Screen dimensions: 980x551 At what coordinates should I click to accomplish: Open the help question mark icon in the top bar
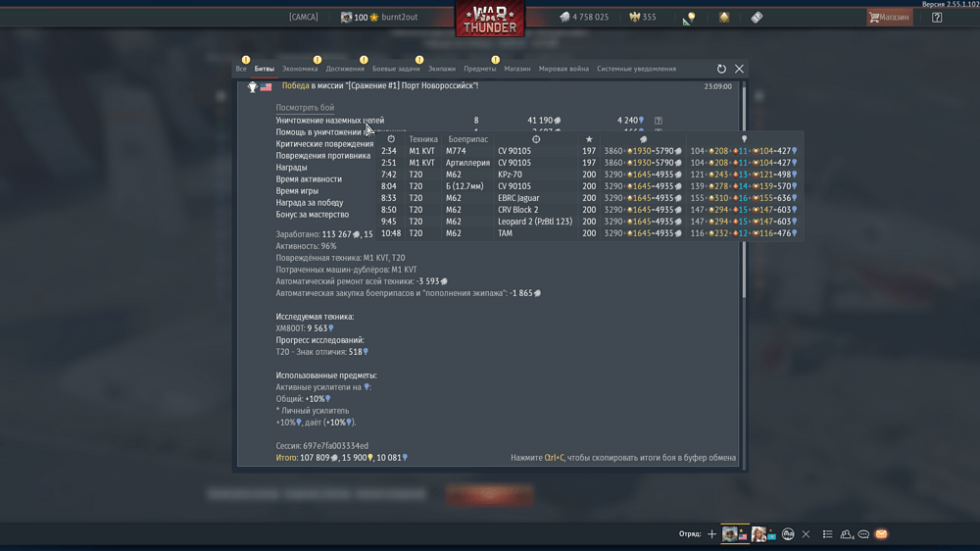[x=936, y=18]
